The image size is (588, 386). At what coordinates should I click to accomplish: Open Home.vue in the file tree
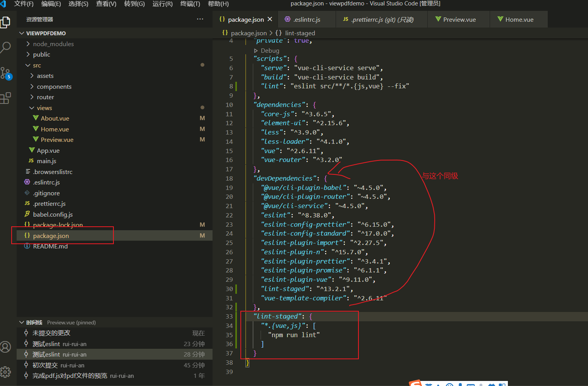click(x=115, y=129)
